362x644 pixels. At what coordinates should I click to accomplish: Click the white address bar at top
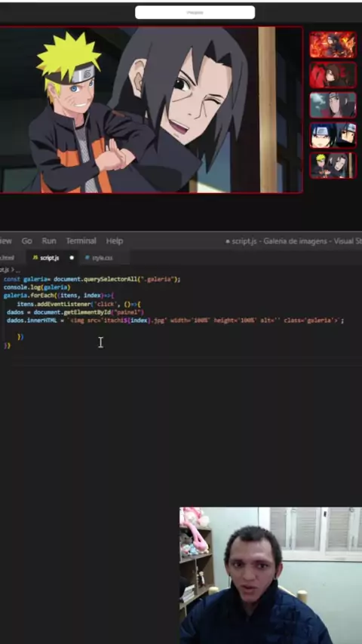[195, 12]
